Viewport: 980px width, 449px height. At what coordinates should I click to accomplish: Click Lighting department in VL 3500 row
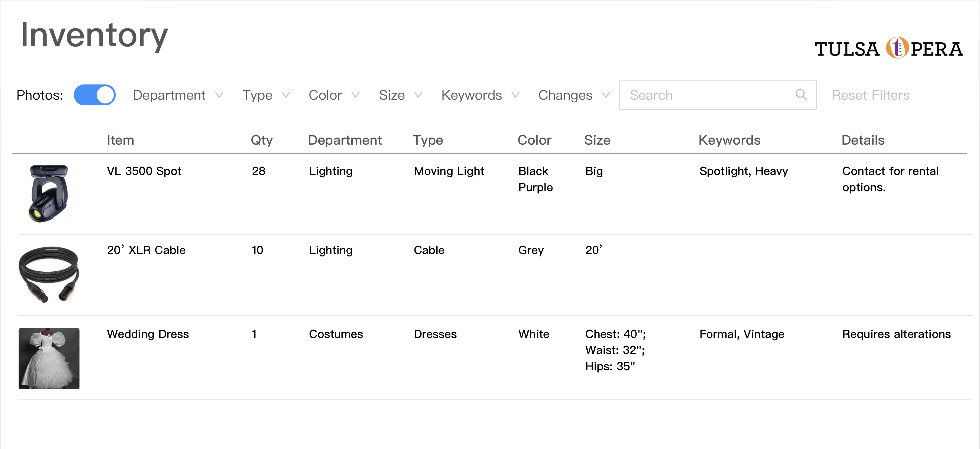pyautogui.click(x=331, y=171)
